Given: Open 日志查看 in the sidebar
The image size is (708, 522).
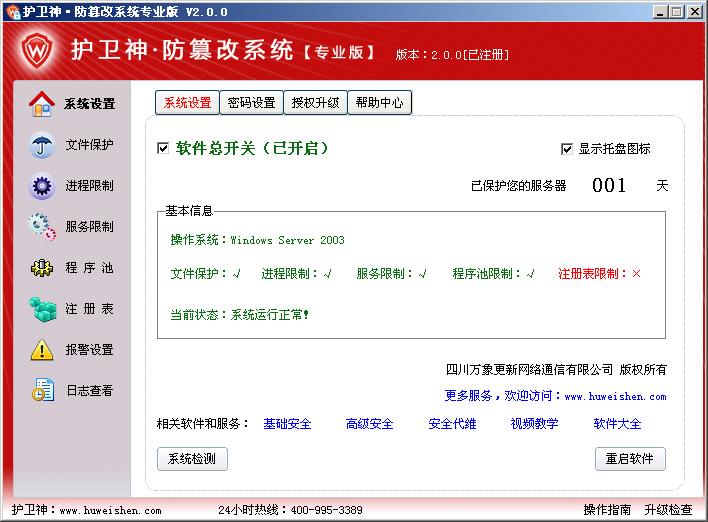Looking at the screenshot, I should click(89, 391).
